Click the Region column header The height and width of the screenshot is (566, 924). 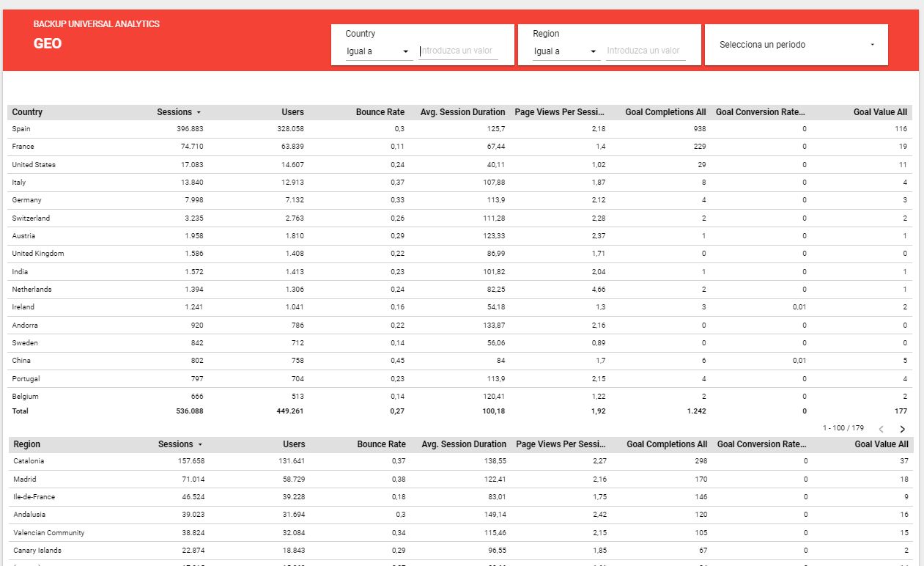pyautogui.click(x=27, y=444)
